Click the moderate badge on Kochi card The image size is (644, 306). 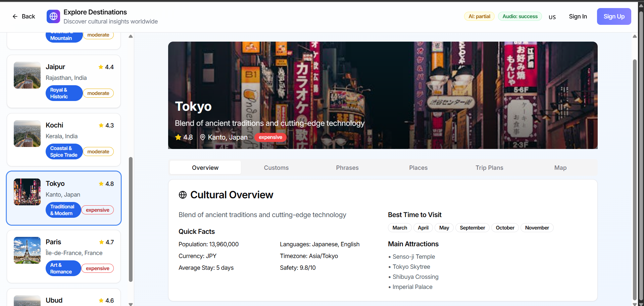98,152
